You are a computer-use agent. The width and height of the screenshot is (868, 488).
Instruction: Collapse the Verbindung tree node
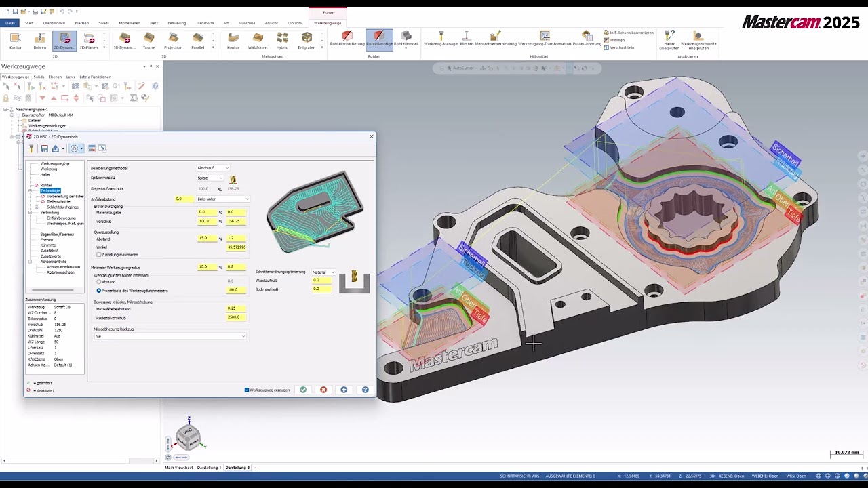31,213
